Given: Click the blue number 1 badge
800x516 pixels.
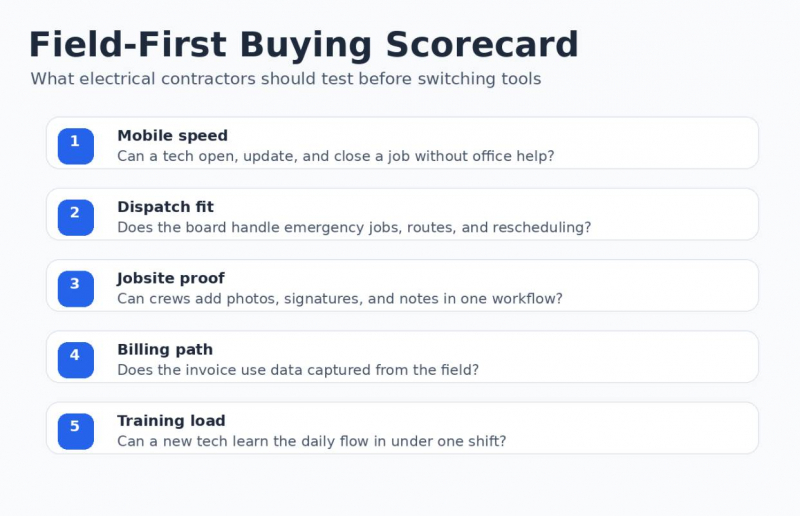Looking at the screenshot, I should click(x=76, y=146).
